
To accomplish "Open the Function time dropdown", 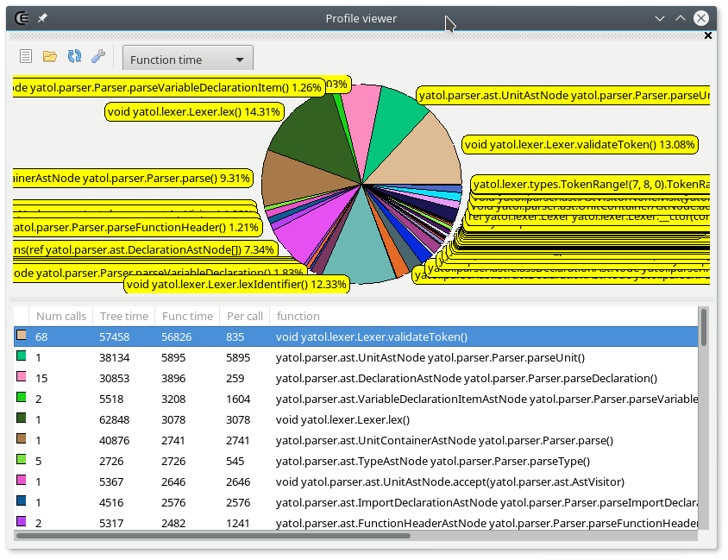I will tap(188, 60).
